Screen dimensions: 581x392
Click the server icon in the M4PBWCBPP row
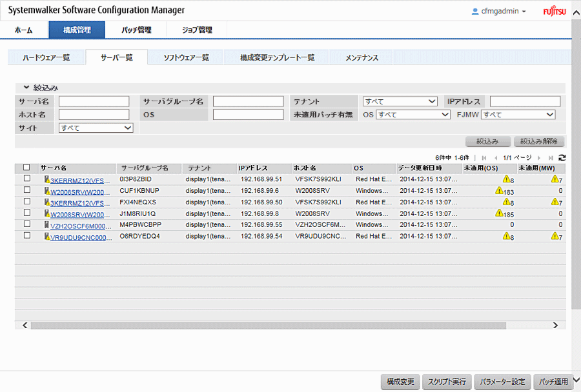coord(46,225)
